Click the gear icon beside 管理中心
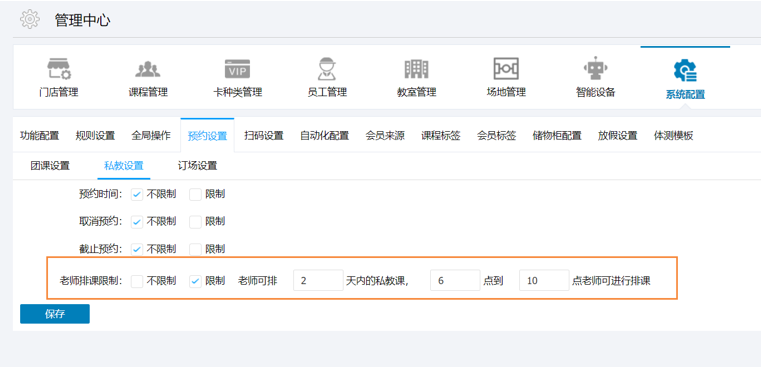This screenshot has height=367, width=761. [x=30, y=19]
